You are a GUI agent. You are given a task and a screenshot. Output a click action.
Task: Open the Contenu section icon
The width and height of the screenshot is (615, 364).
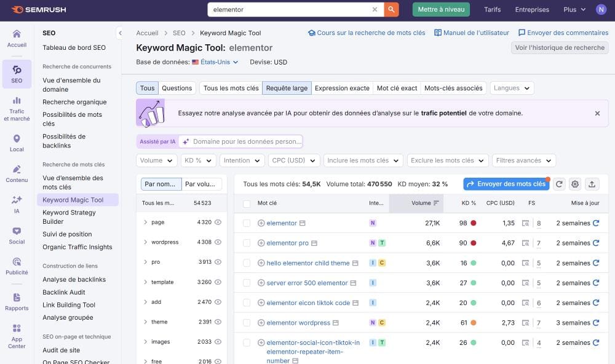(17, 174)
